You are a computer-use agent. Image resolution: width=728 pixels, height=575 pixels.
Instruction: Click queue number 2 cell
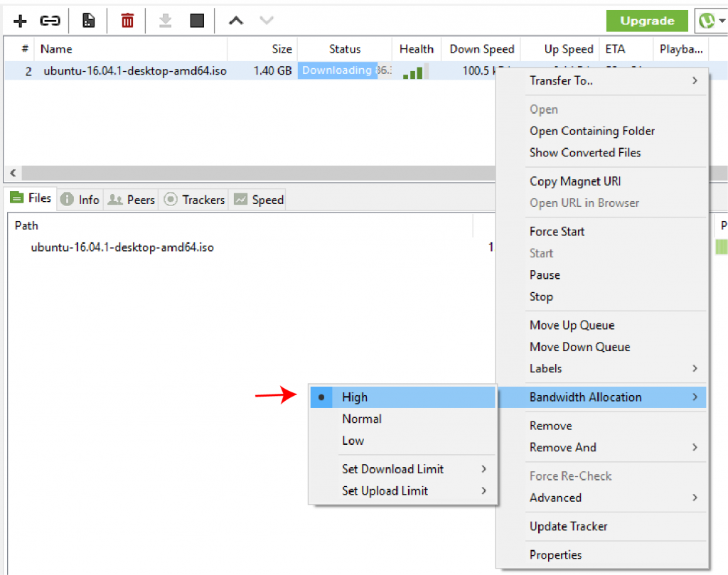pyautogui.click(x=28, y=72)
